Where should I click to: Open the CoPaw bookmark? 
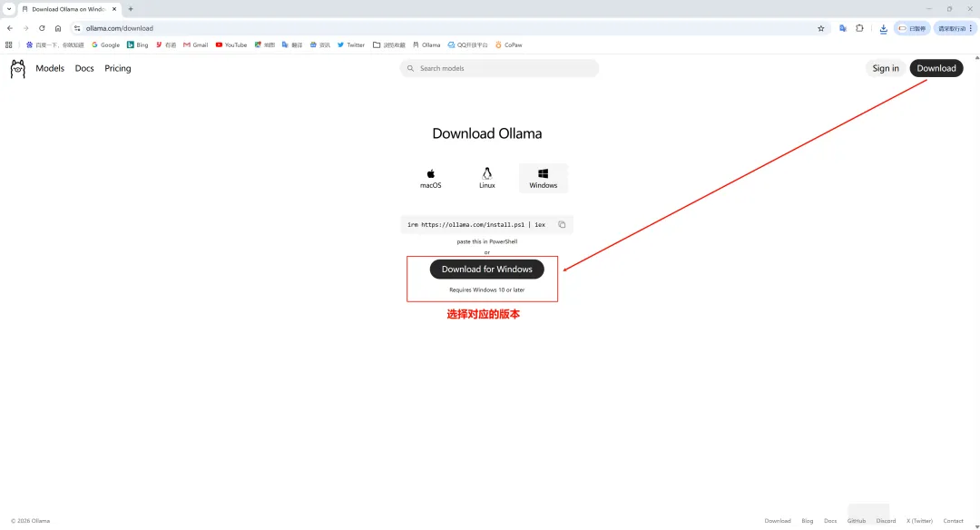(508, 45)
